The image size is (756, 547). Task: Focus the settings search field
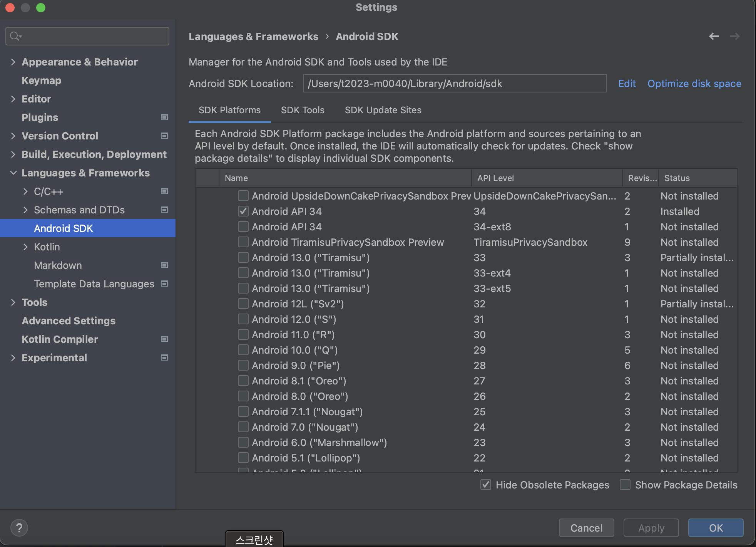[x=87, y=36]
